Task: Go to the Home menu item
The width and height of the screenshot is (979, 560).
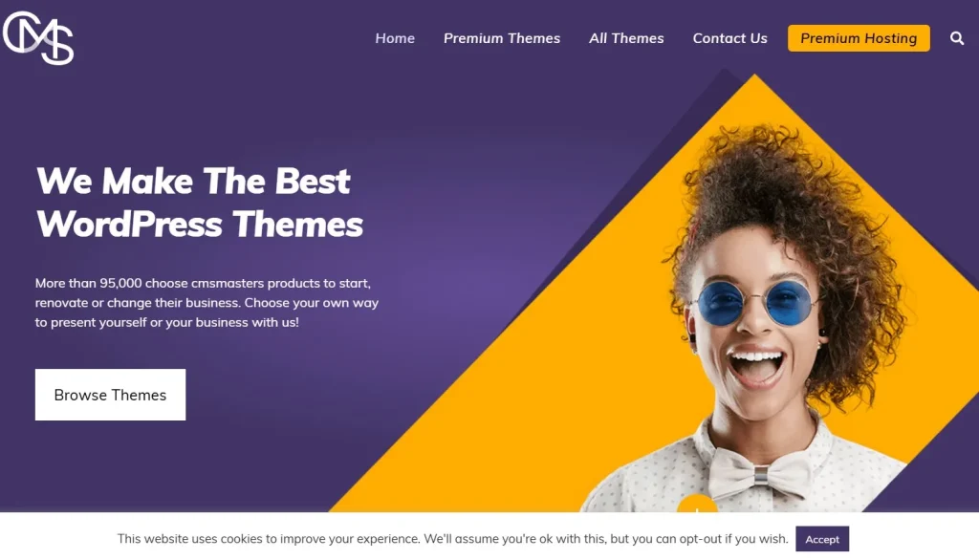Action: click(x=395, y=38)
